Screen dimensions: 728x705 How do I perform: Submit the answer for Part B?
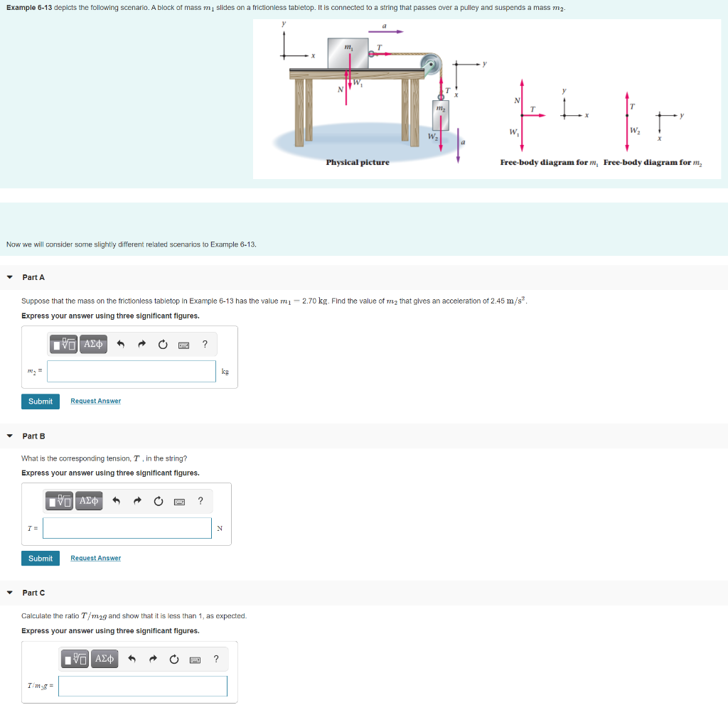[40, 558]
